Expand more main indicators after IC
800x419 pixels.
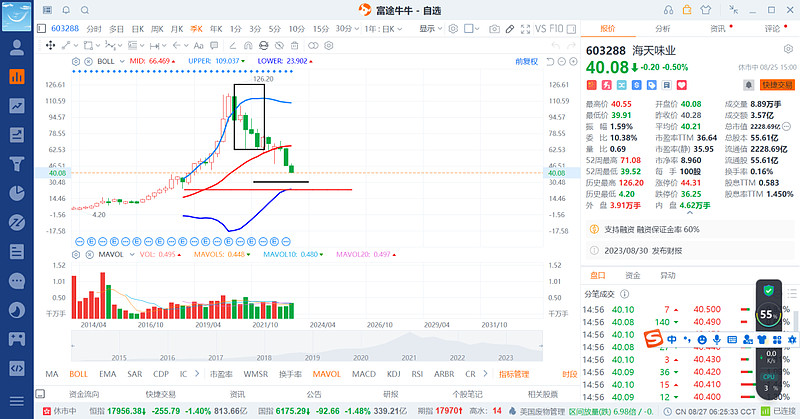click(x=197, y=374)
